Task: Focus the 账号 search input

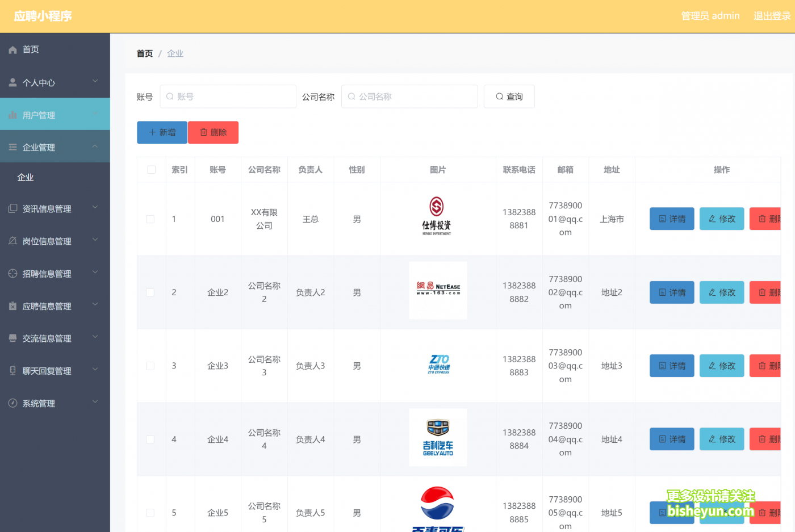Action: click(x=228, y=97)
